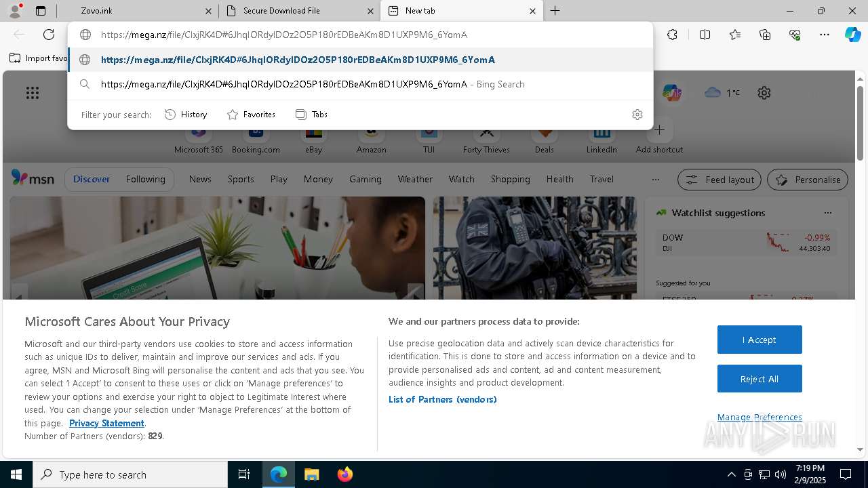Launch the Copilot sidebar icon

853,35
